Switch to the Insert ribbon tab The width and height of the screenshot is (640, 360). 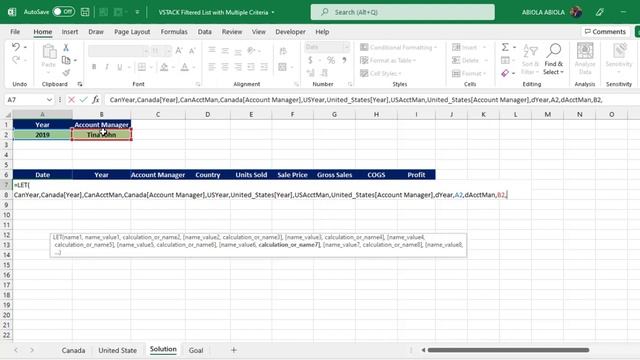click(70, 32)
